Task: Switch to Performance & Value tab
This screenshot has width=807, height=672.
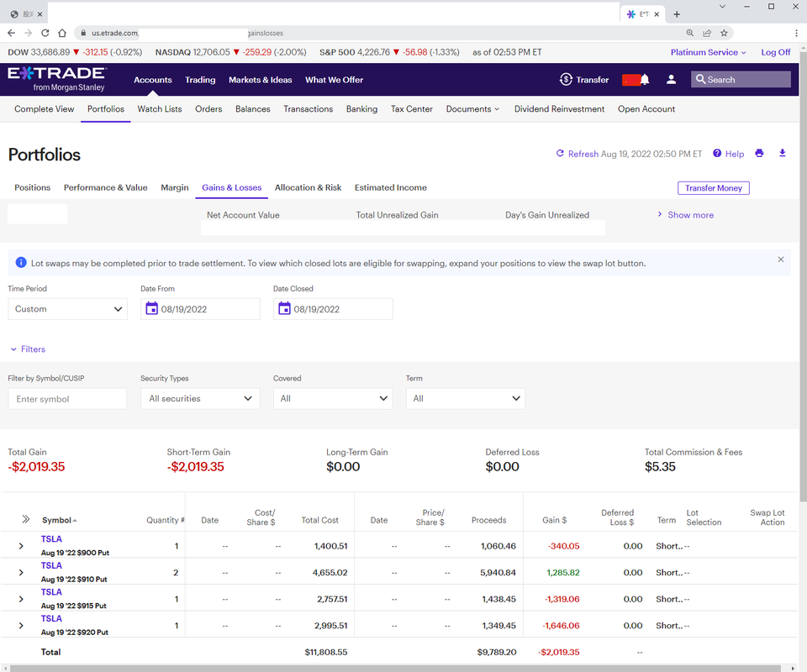Action: pos(106,187)
